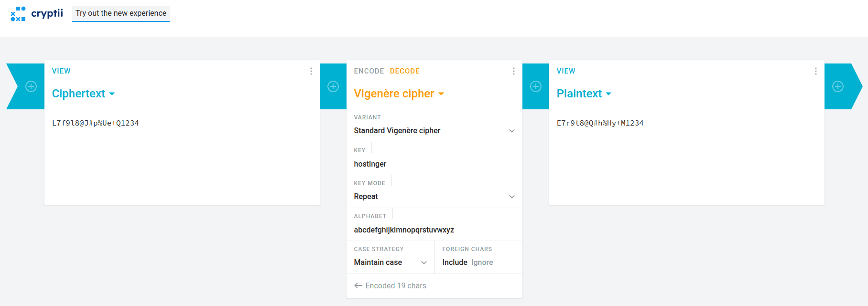
Task: Open the Plaintext brick options menu
Action: (x=816, y=71)
